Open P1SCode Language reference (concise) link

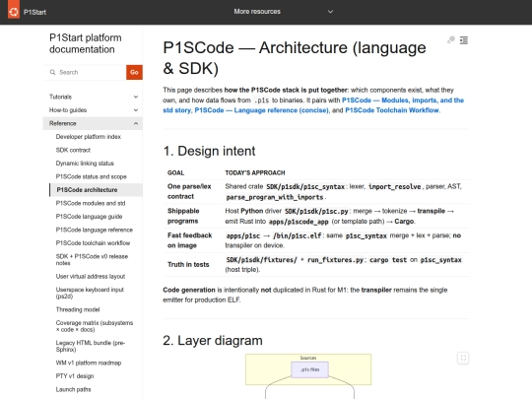(x=262, y=110)
